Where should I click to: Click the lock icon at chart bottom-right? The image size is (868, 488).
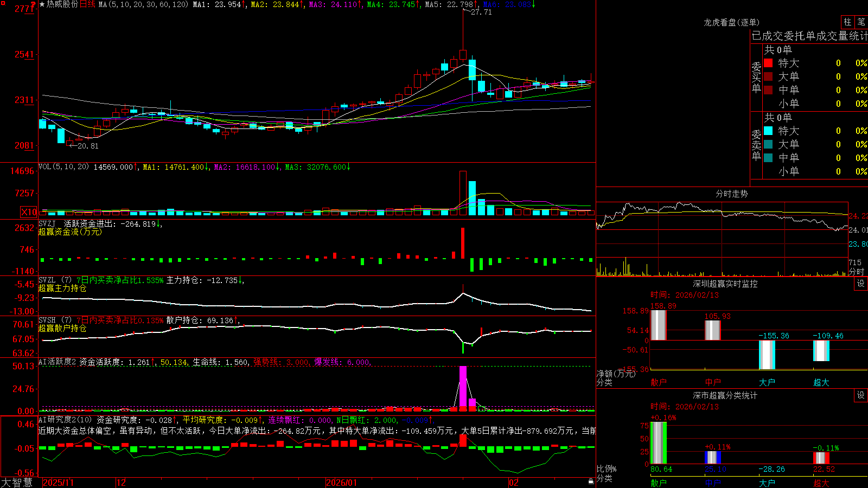(591, 481)
